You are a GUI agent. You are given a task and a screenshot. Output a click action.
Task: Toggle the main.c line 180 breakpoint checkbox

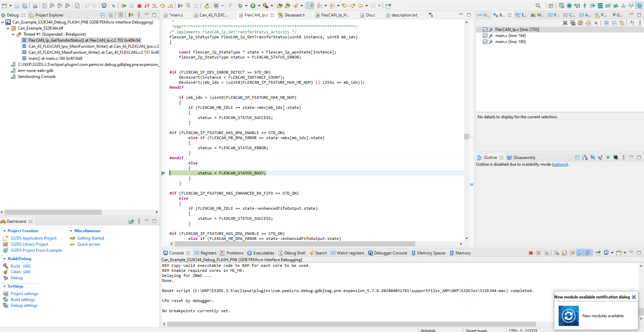pyautogui.click(x=485, y=42)
